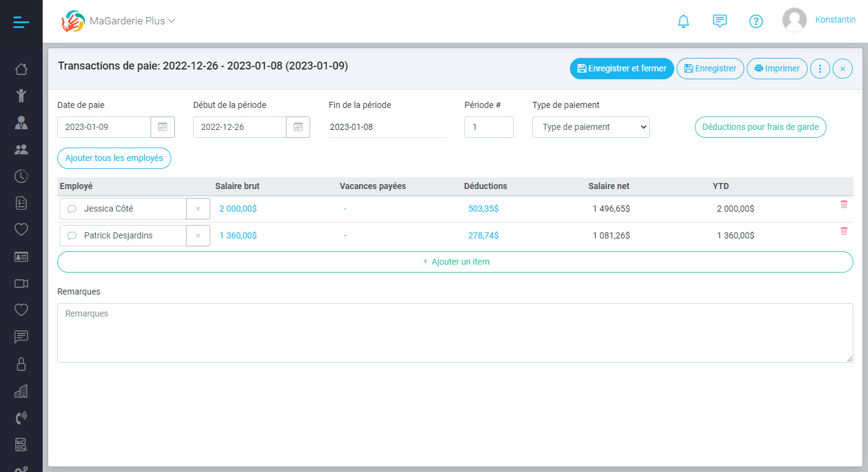Select the video camera icon in sidebar
868x472 pixels.
[21, 283]
